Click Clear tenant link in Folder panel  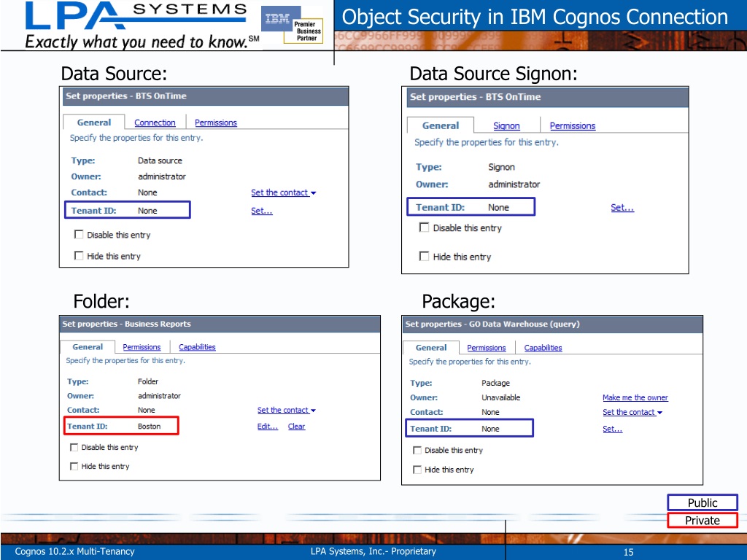coord(296,426)
